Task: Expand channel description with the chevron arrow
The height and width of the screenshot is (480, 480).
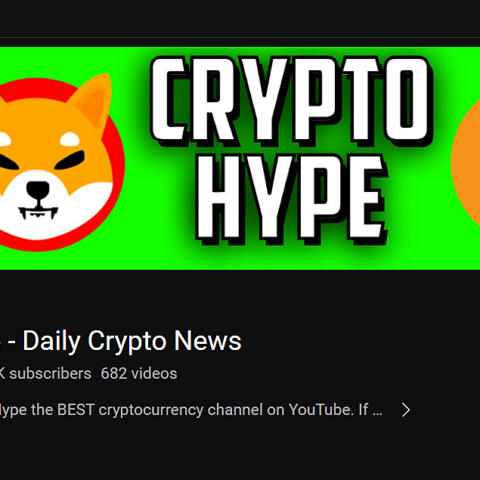Action: coord(406,410)
